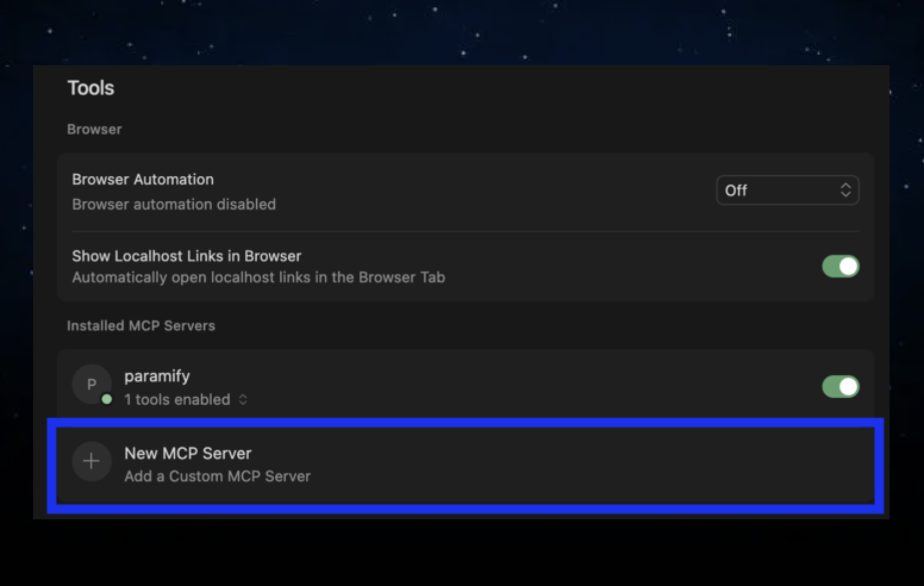Screen dimensions: 924x586
Task: Disable the paramify MCP server toggle
Action: [x=840, y=386]
